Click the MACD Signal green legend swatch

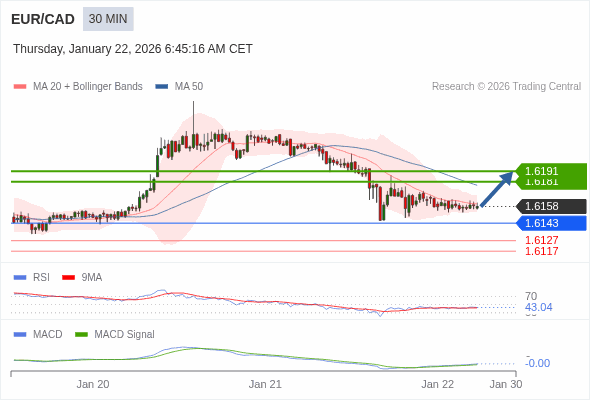coord(81,335)
